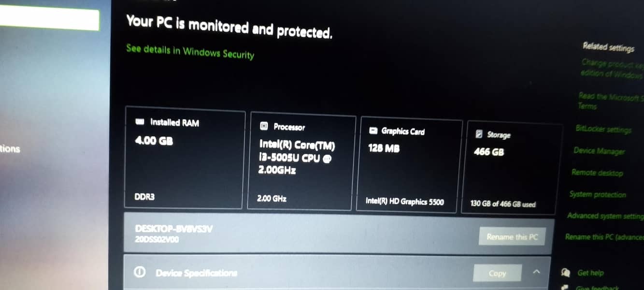Click the Get help icon
Viewport: 644px width, 290px height.
(565, 273)
